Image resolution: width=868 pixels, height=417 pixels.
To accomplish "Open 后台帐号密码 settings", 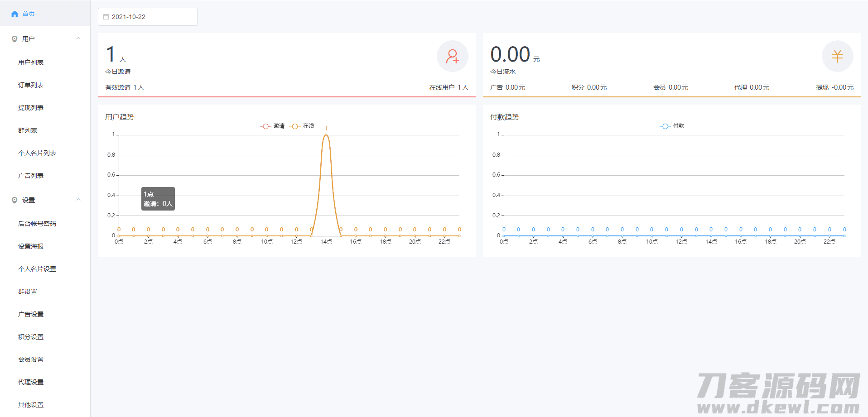I will click(37, 224).
